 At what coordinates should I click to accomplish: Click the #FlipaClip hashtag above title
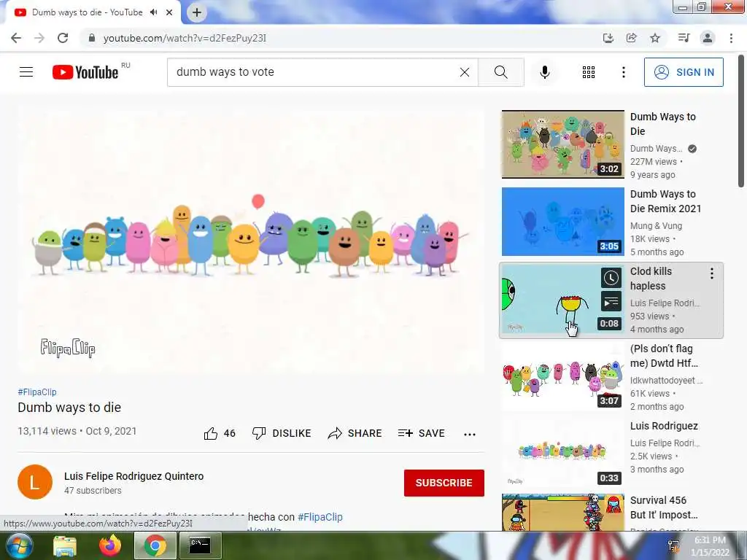(x=37, y=392)
